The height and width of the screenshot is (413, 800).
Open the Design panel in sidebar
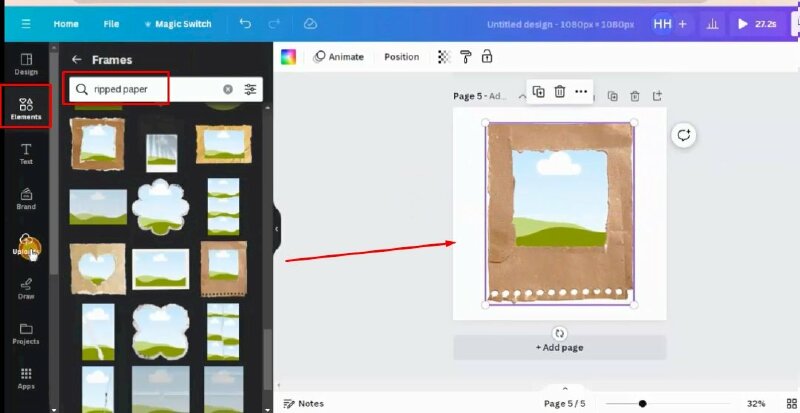[x=26, y=63]
